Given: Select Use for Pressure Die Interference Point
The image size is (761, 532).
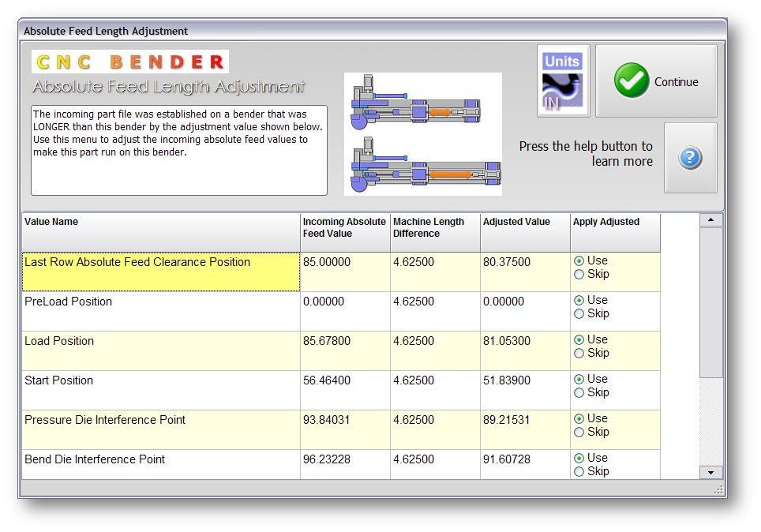Looking at the screenshot, I should point(579,418).
